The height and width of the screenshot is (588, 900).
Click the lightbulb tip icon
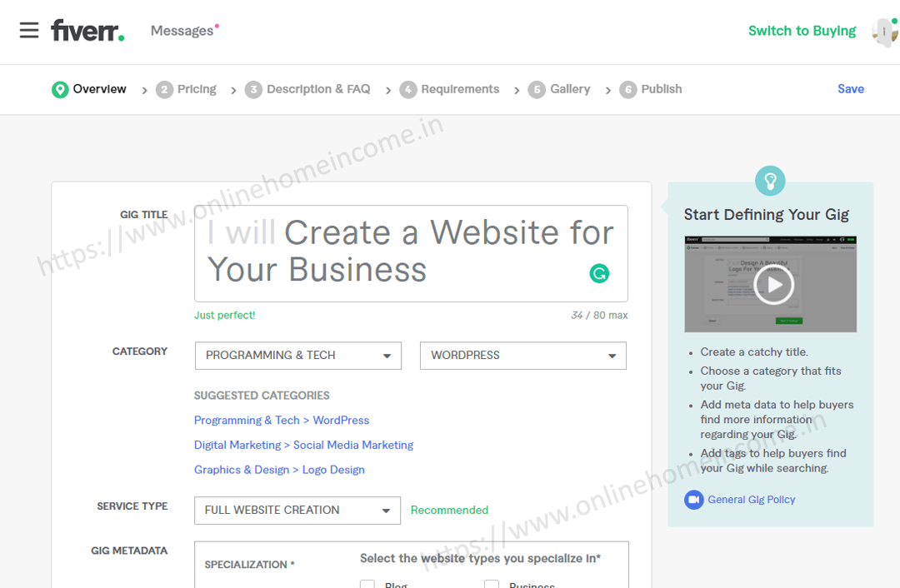coord(770,182)
